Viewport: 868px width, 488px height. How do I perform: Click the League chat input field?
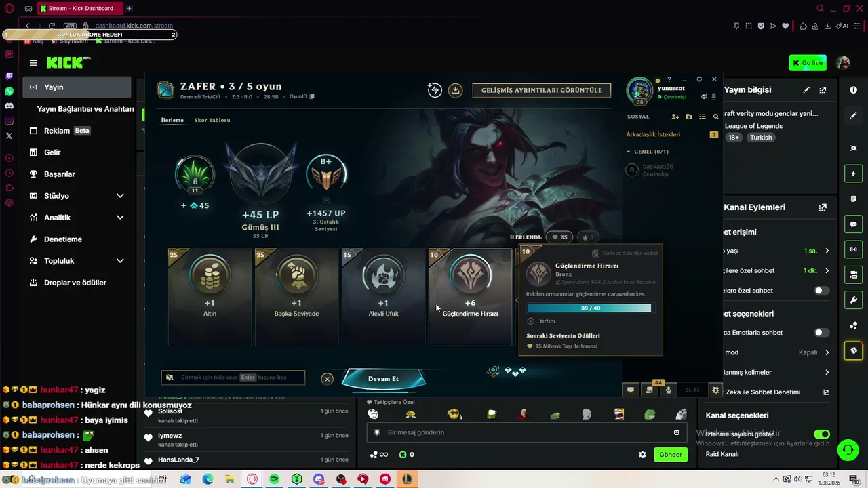pos(233,378)
